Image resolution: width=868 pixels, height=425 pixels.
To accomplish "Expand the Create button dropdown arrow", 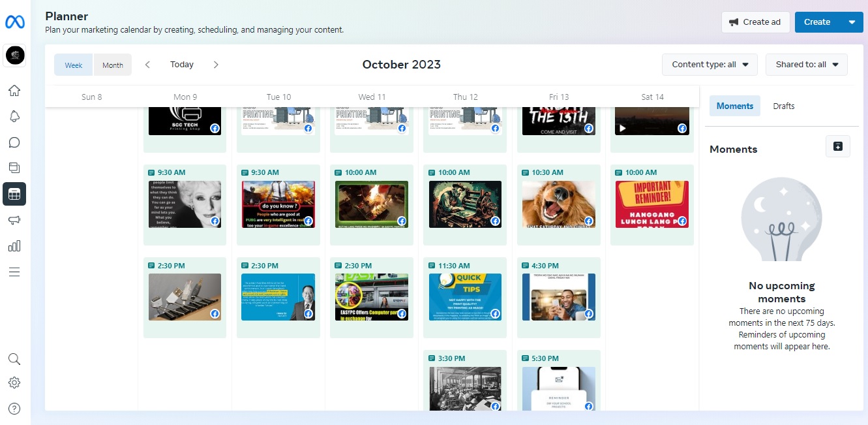I will click(x=852, y=22).
